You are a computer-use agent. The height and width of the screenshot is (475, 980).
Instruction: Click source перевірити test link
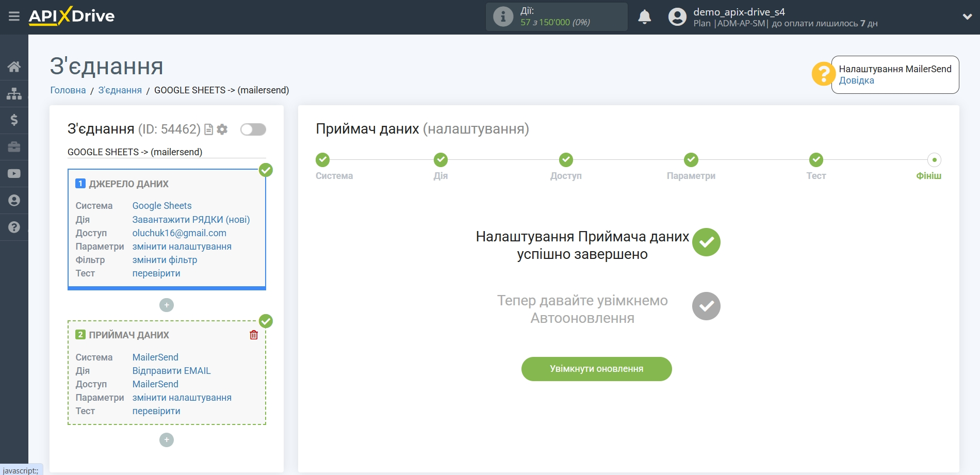pyautogui.click(x=156, y=273)
